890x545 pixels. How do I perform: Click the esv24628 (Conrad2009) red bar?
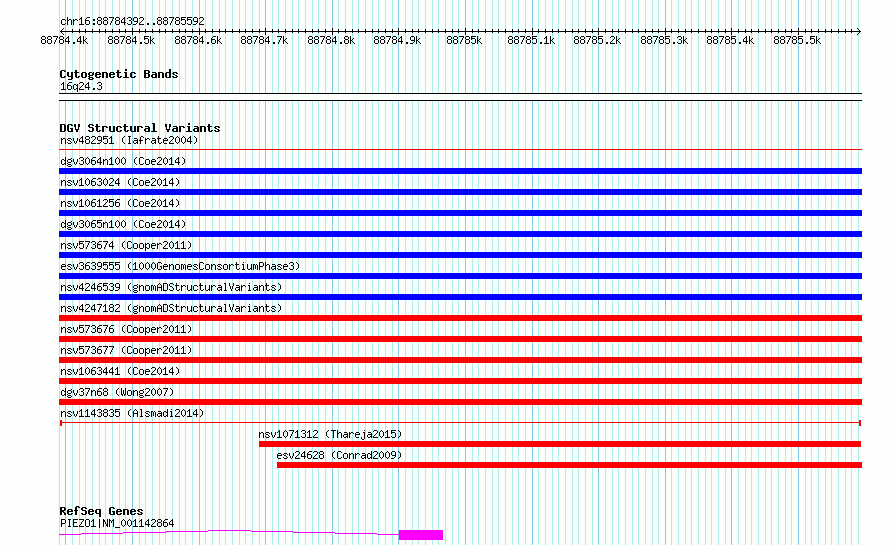pyautogui.click(x=569, y=465)
